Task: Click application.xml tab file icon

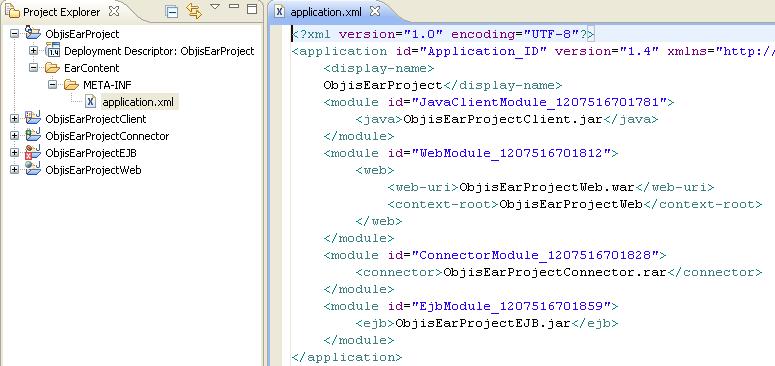Action: tap(280, 11)
